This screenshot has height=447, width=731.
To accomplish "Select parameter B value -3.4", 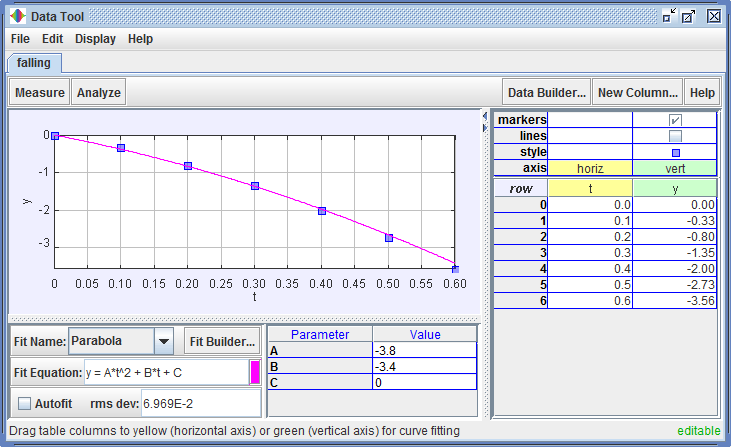I will 424,366.
